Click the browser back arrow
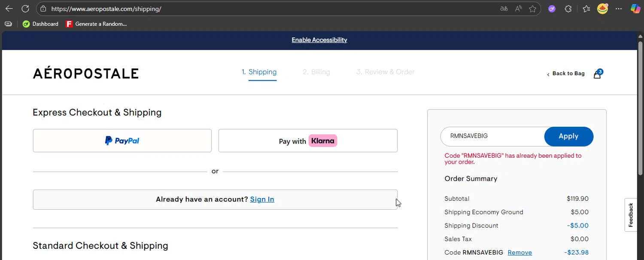Viewport: 644px width, 260px height. click(9, 9)
